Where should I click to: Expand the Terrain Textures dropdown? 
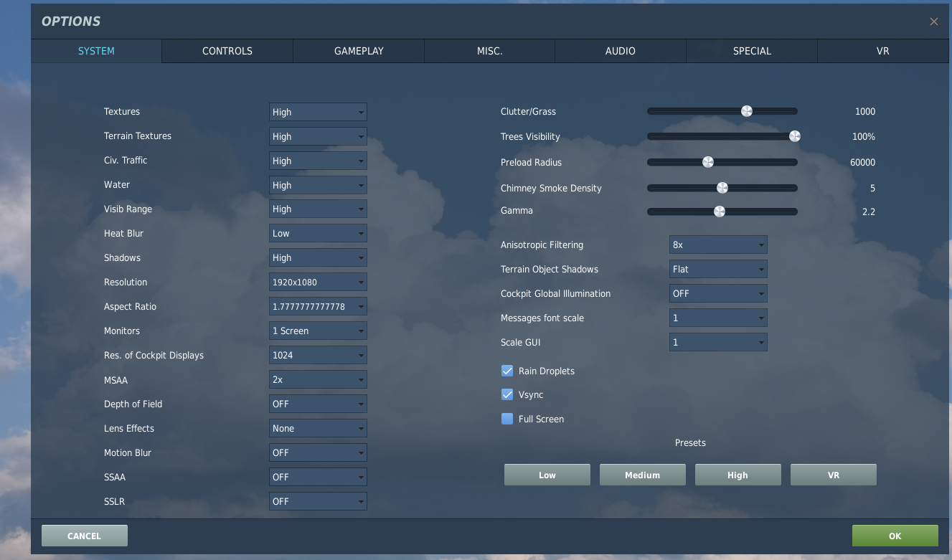point(318,136)
